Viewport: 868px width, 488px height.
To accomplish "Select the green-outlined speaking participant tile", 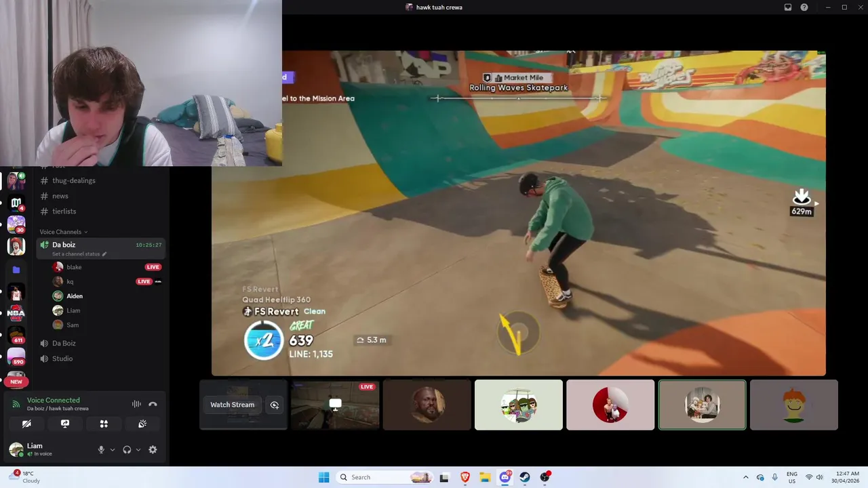I will (x=703, y=405).
